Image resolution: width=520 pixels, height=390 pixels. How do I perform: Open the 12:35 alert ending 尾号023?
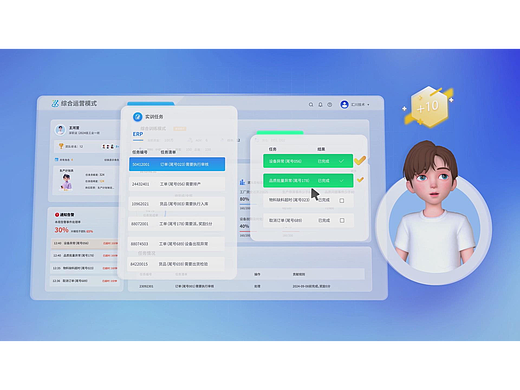(85, 268)
